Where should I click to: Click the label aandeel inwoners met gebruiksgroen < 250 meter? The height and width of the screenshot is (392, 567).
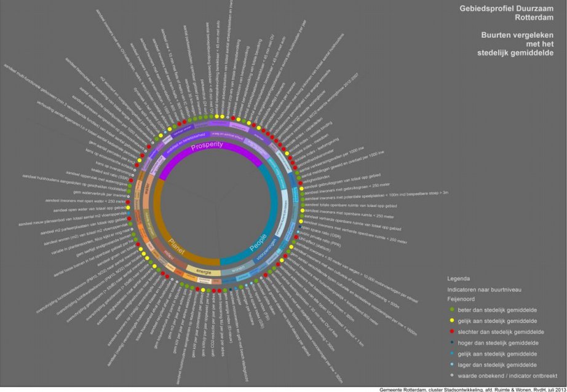click(x=347, y=189)
